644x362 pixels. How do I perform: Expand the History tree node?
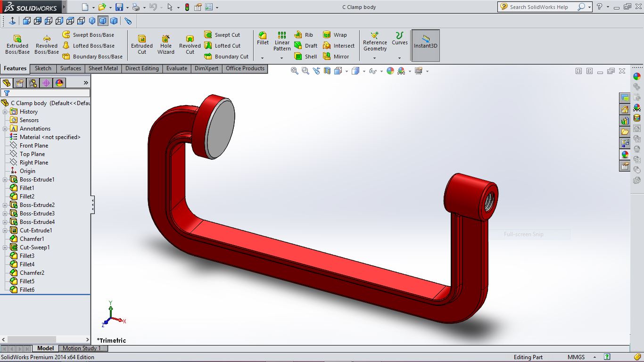(x=5, y=112)
